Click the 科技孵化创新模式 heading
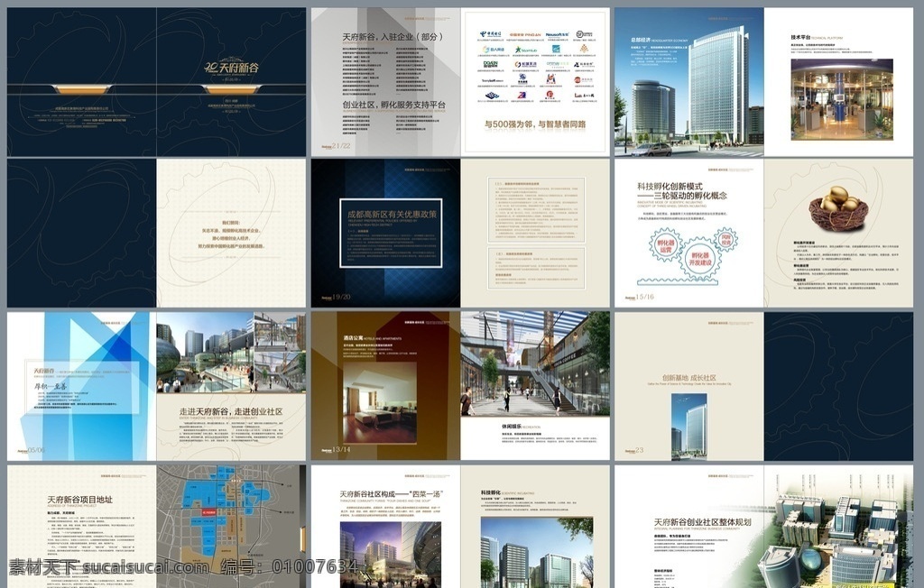 [x=670, y=186]
